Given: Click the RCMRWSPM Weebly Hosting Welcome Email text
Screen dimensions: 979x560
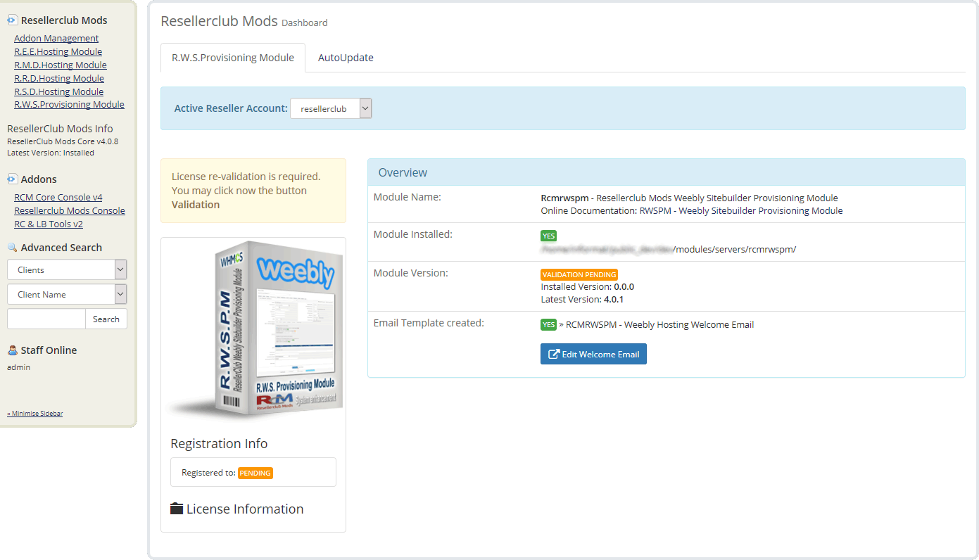Looking at the screenshot, I should pyautogui.click(x=659, y=324).
